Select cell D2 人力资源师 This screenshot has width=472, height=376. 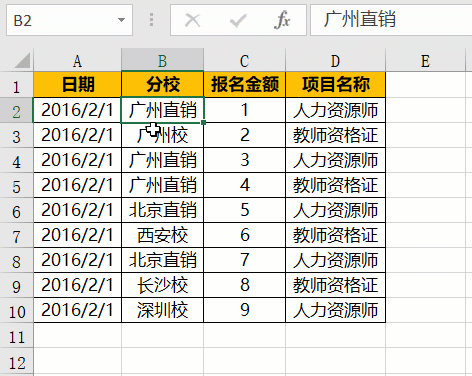pyautogui.click(x=335, y=110)
